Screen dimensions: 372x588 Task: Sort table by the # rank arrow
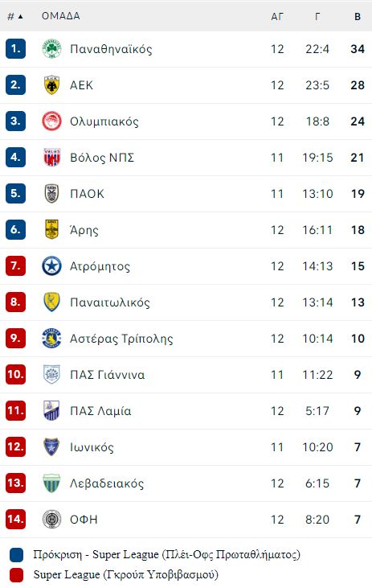tap(15, 16)
